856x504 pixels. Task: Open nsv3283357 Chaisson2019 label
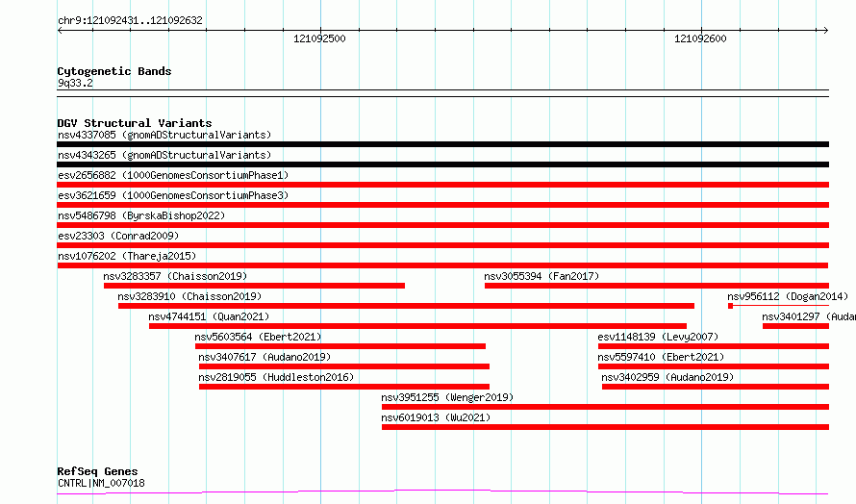click(175, 276)
